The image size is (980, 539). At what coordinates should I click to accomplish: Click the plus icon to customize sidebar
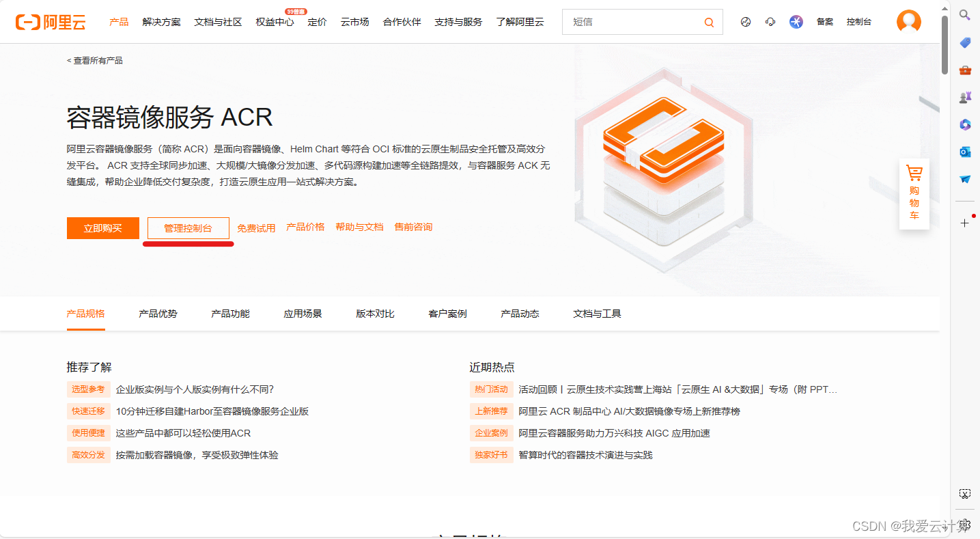click(x=964, y=223)
